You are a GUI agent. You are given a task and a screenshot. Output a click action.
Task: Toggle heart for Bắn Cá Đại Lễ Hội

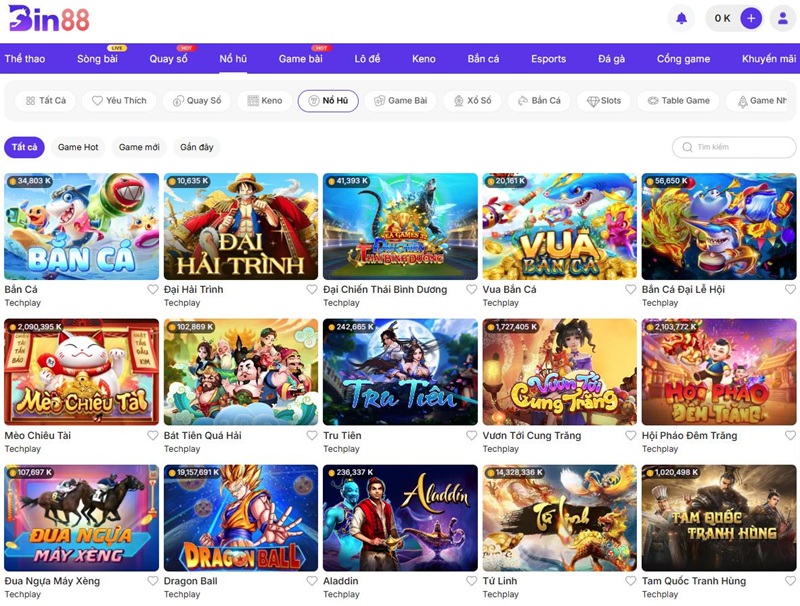pyautogui.click(x=790, y=289)
